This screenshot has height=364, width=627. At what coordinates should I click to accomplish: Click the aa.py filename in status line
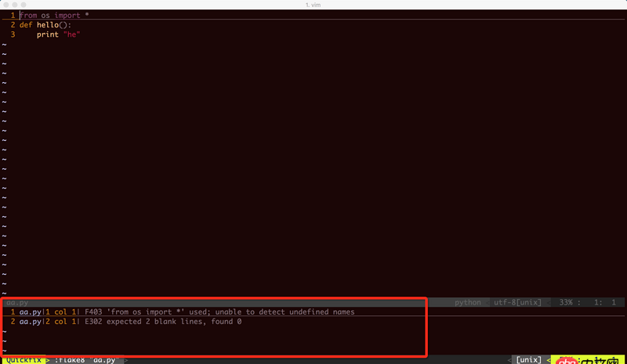coord(17,302)
